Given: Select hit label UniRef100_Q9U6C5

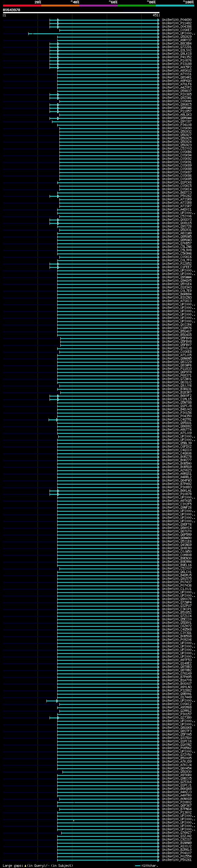Looking at the screenshot, I should [x=177, y=104].
